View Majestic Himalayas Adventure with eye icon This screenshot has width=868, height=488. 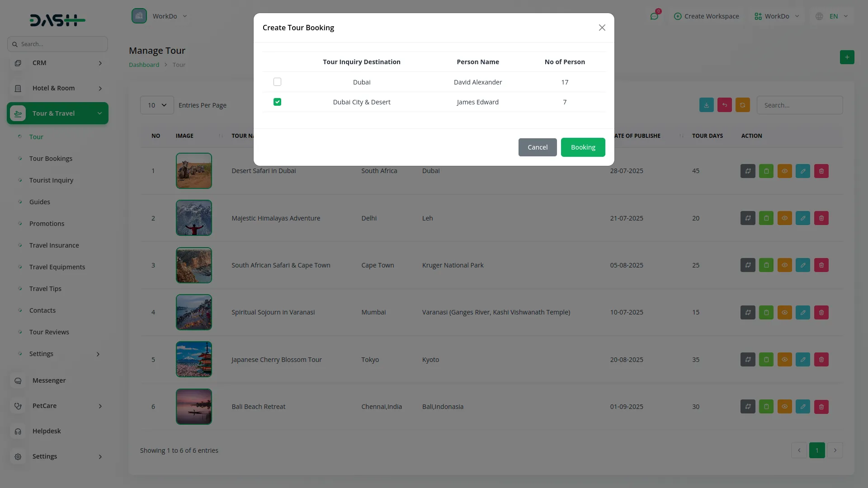(x=784, y=218)
